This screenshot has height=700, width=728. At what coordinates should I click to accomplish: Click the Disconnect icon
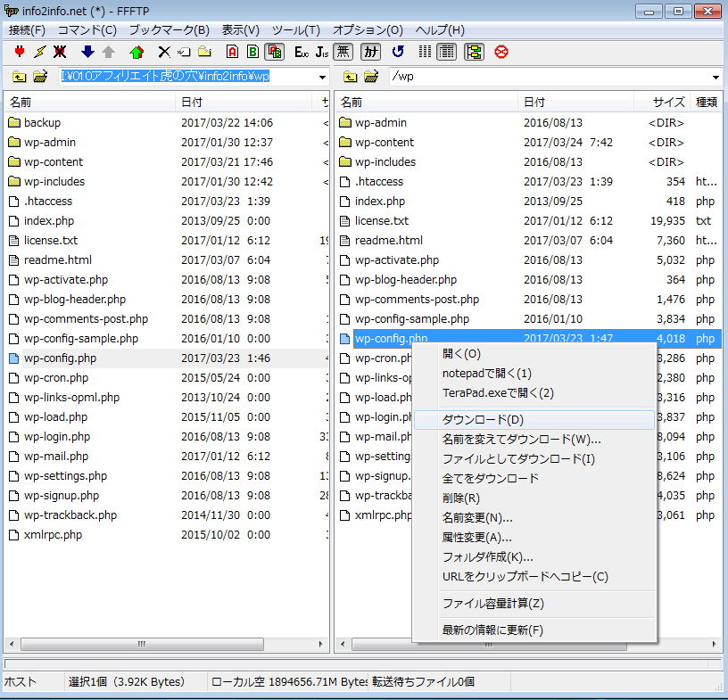(x=60, y=52)
